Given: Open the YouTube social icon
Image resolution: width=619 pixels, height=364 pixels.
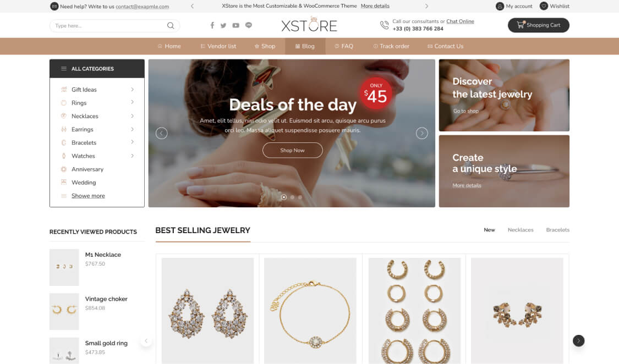Looking at the screenshot, I should pos(235,25).
